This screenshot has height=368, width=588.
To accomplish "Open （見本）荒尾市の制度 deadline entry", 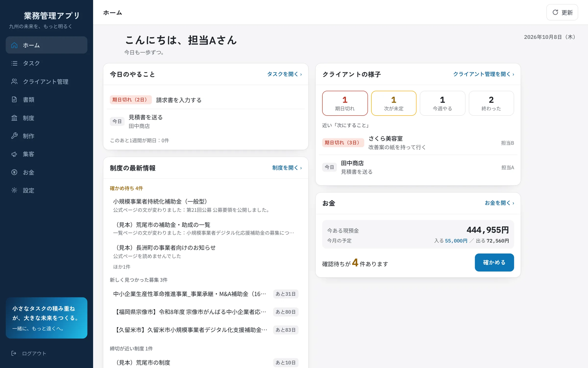I will coord(206,363).
